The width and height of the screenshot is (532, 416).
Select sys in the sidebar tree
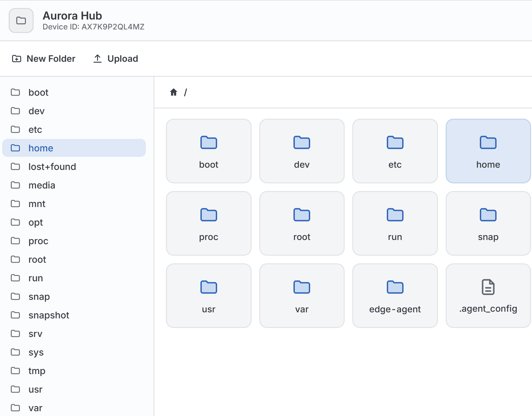pyautogui.click(x=74, y=352)
